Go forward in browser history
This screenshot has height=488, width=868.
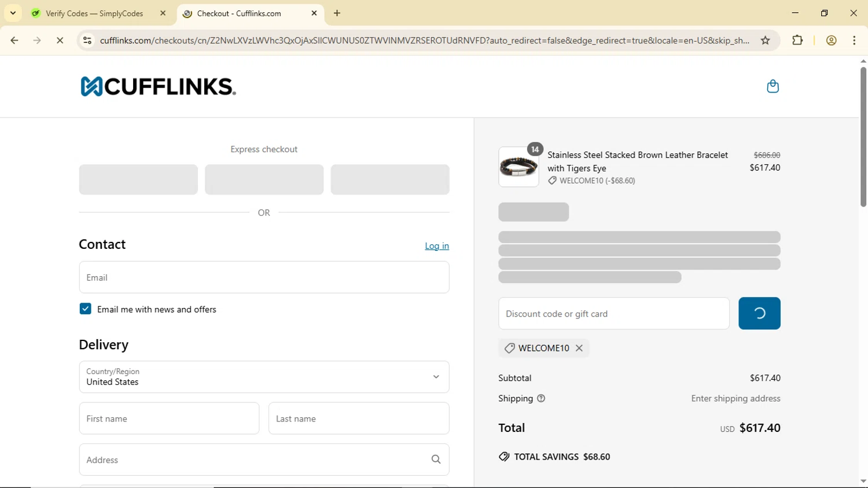(x=37, y=41)
